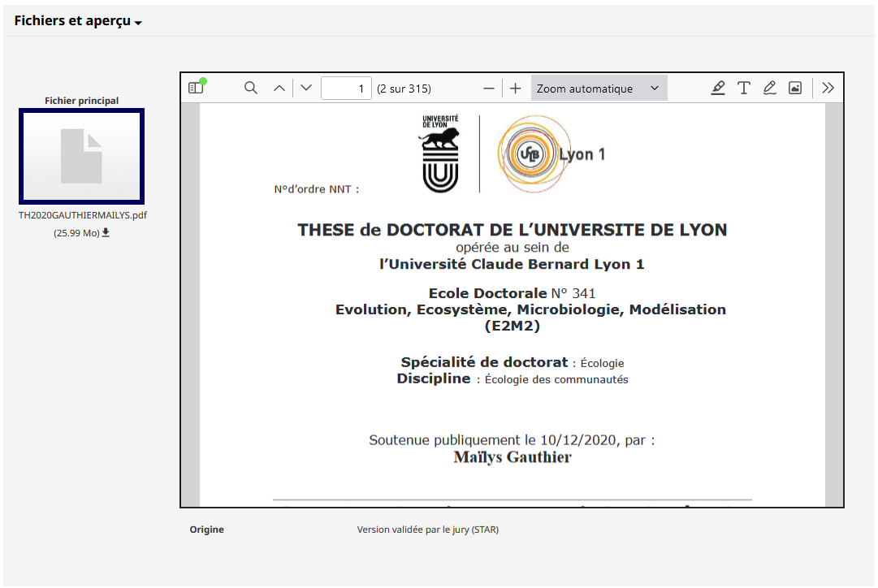This screenshot has height=588, width=878.
Task: Zoom out of the PDF
Action: pyautogui.click(x=488, y=88)
